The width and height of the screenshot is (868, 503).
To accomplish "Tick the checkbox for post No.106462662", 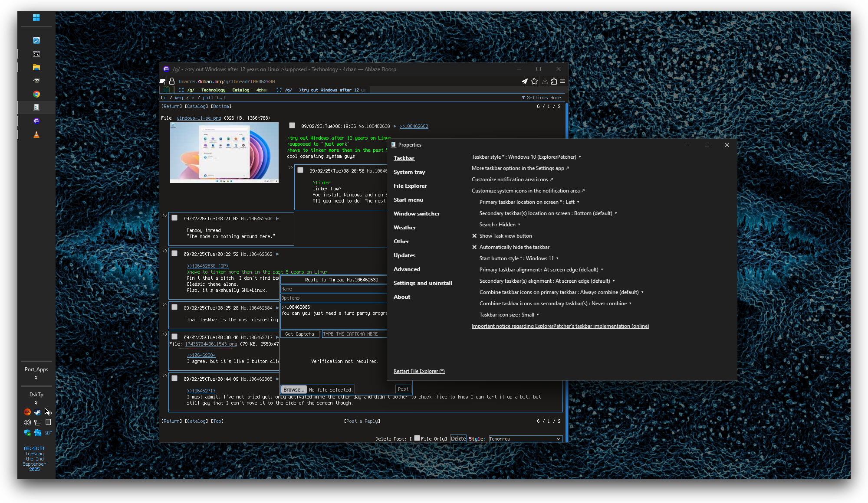I will point(174,253).
